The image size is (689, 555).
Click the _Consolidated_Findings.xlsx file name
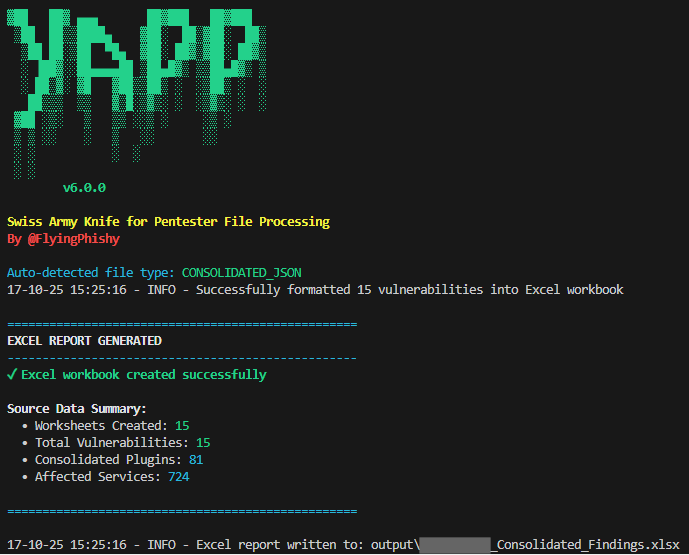click(x=585, y=545)
